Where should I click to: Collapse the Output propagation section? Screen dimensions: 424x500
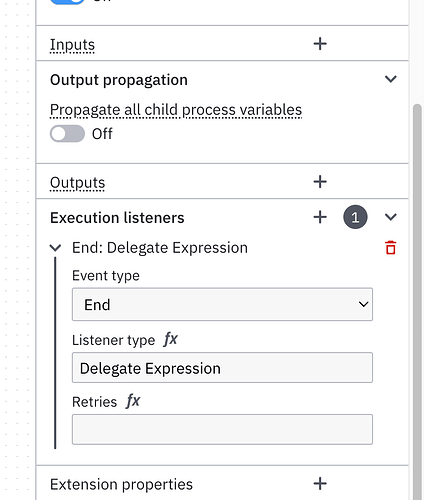coord(391,79)
